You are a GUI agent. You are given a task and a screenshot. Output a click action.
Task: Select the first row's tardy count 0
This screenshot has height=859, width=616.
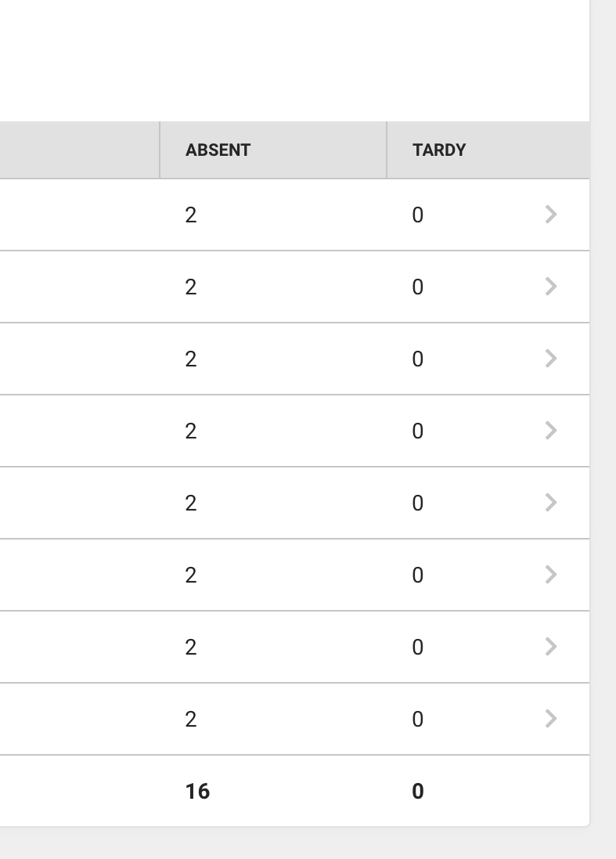pyautogui.click(x=418, y=215)
